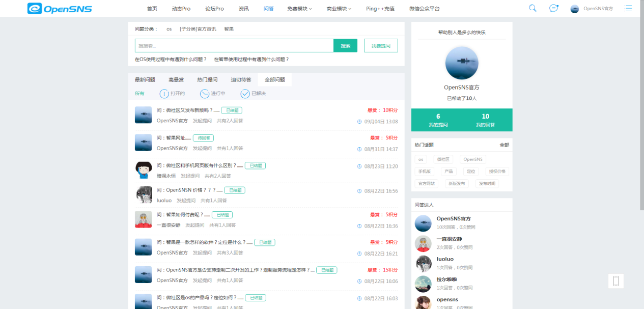Open 微信公众平台 navigation item
This screenshot has width=644, height=309.
click(x=425, y=9)
